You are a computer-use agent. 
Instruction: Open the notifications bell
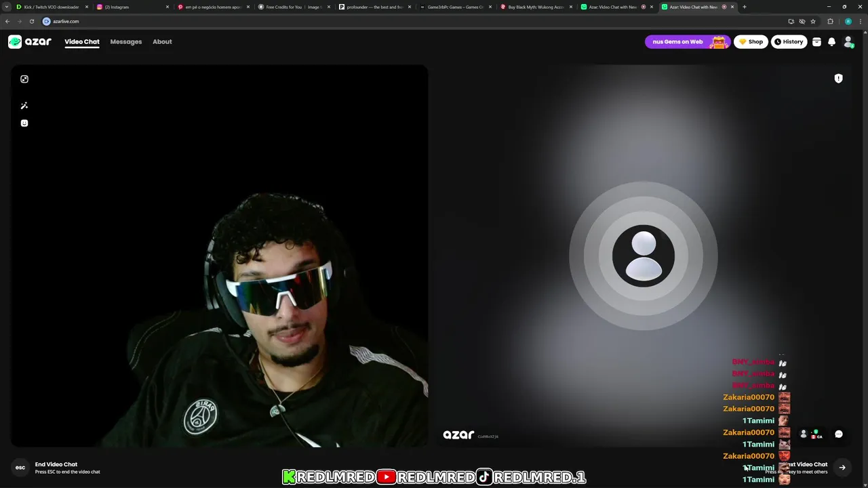click(x=831, y=42)
